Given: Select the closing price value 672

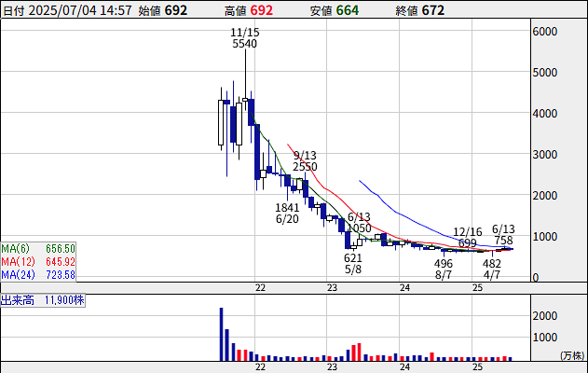Looking at the screenshot, I should 433,10.
